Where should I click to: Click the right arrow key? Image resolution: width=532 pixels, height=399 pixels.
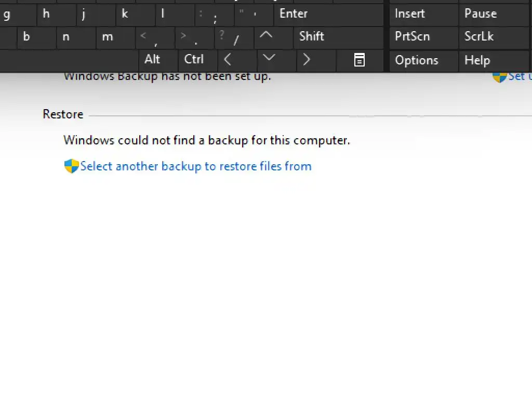[x=316, y=61]
